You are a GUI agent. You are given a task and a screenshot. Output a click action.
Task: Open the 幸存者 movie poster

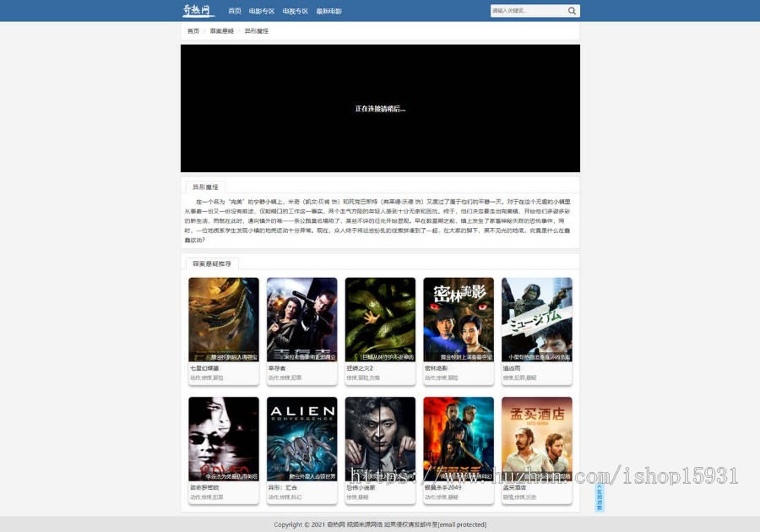302,320
